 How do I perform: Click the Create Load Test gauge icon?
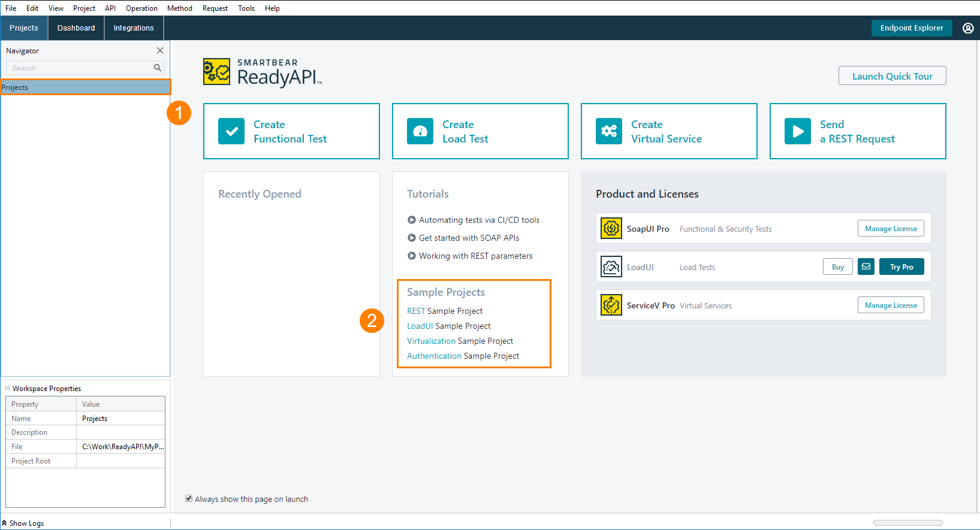(420, 131)
